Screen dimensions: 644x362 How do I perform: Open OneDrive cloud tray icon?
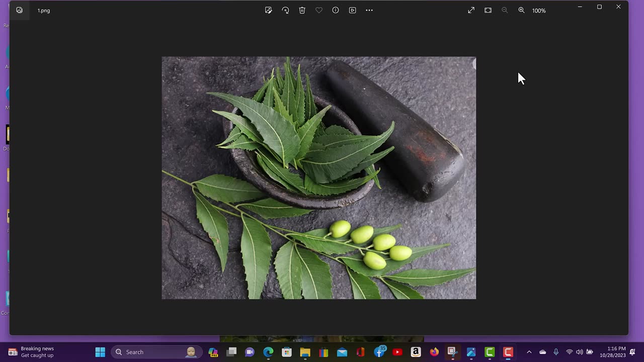[x=542, y=352]
